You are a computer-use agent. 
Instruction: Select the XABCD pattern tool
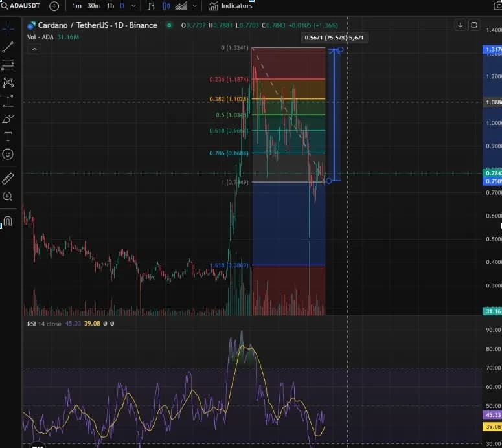click(8, 82)
